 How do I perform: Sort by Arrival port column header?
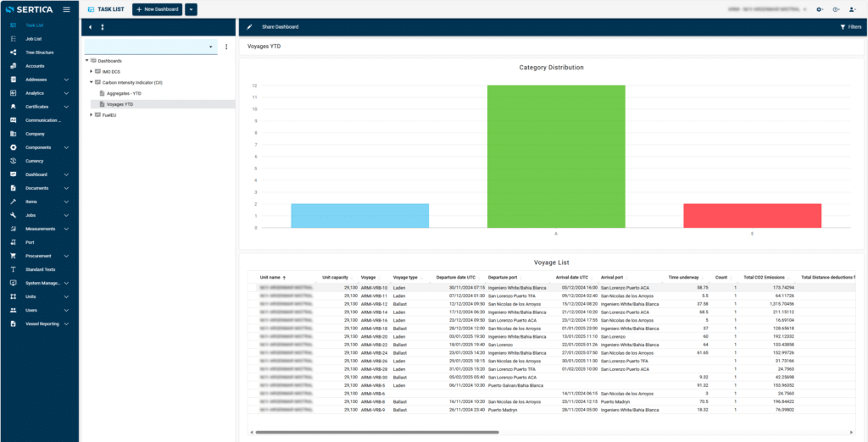tap(612, 277)
